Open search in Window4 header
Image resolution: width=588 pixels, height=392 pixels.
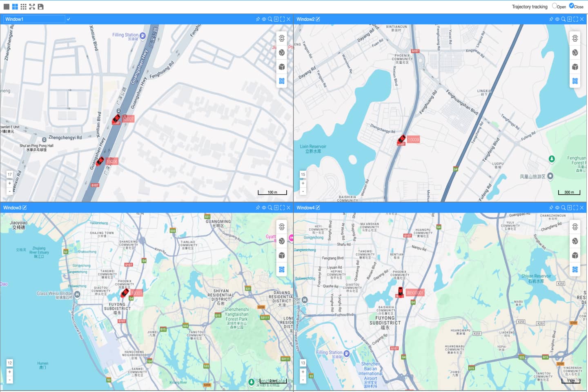[563, 208]
